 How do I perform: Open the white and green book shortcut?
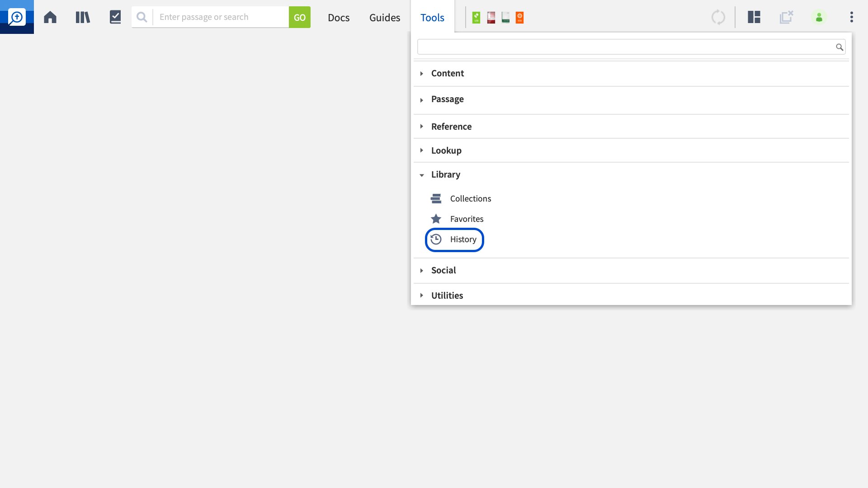click(505, 18)
